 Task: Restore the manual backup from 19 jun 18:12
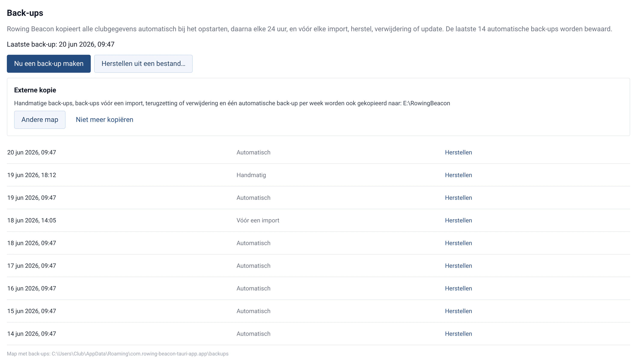458,175
